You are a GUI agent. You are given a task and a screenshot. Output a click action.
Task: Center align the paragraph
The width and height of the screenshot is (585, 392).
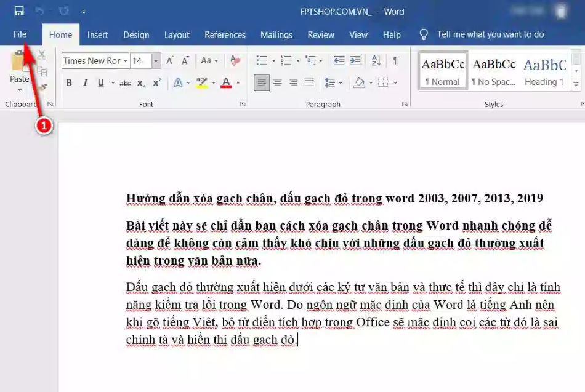point(278,82)
